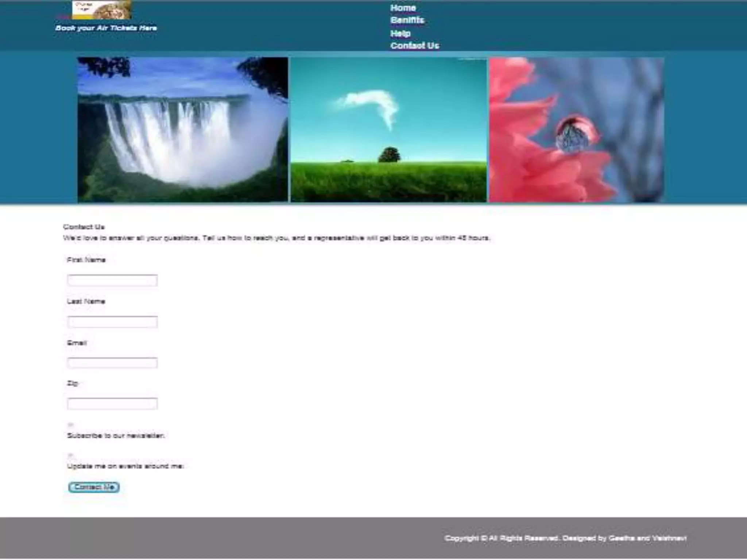Screen dimensions: 747x560
Task: Click the 'Email' label
Action: pyautogui.click(x=77, y=343)
